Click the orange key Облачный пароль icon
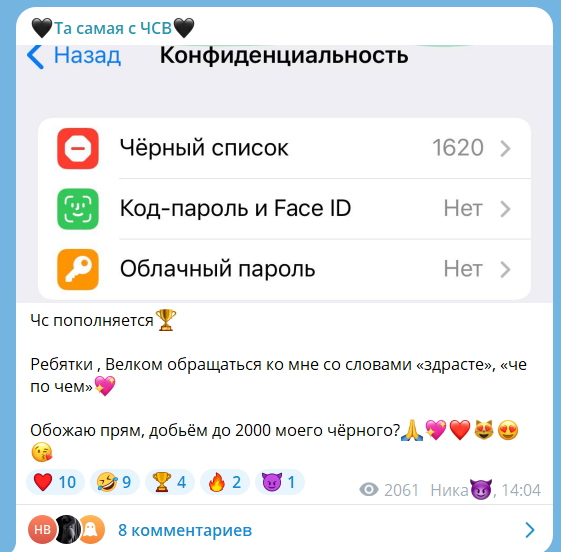The height and width of the screenshot is (552, 561). coord(78,269)
